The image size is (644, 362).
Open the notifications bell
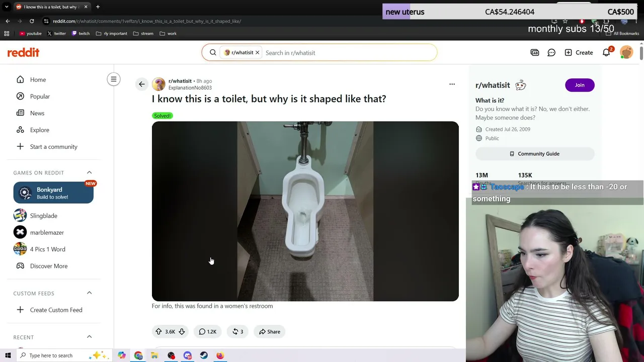point(606,52)
